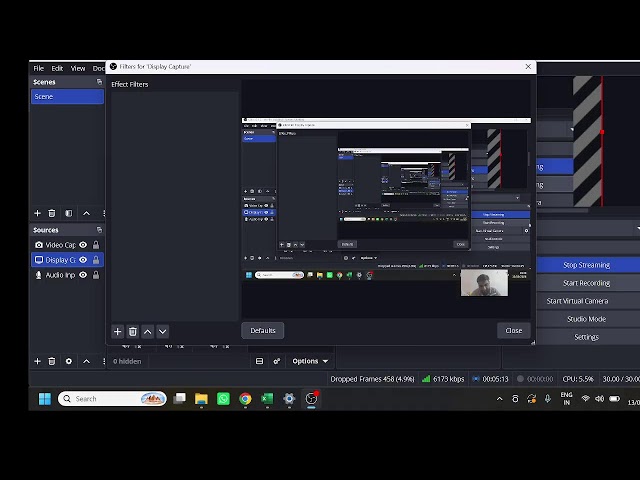This screenshot has width=640, height=480.
Task: Click Start Recording
Action: pyautogui.click(x=587, y=283)
